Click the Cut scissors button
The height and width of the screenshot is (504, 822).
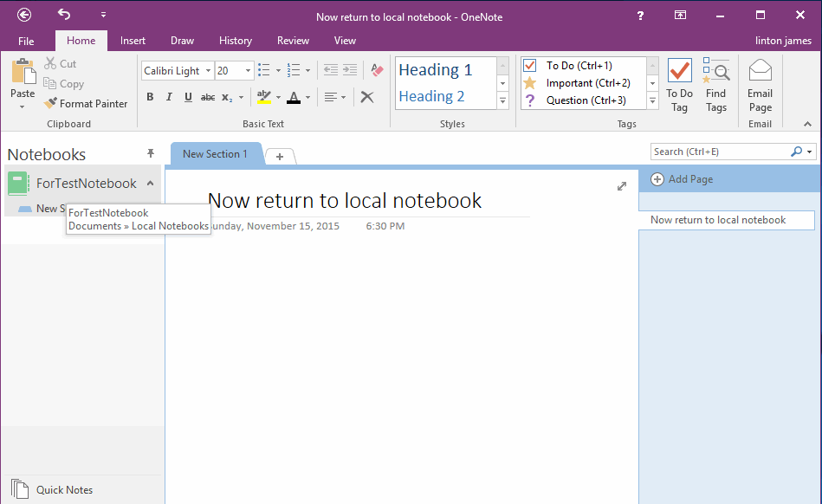[61, 63]
